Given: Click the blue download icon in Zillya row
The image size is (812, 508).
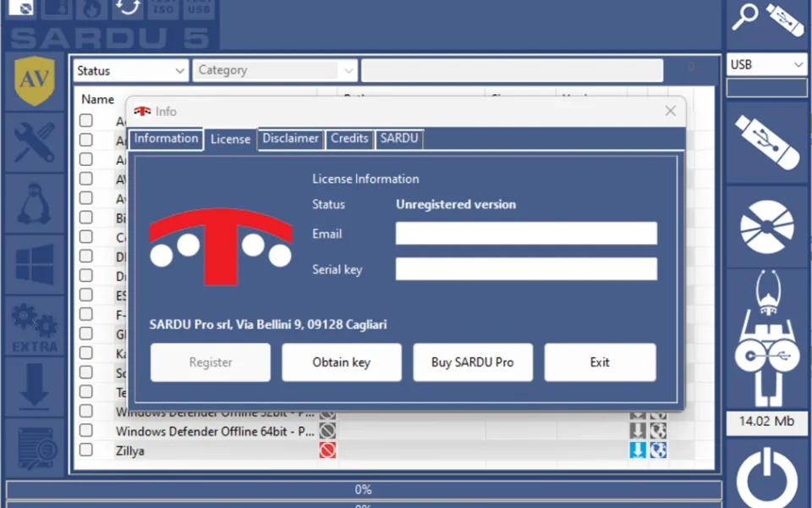Looking at the screenshot, I should [638, 450].
